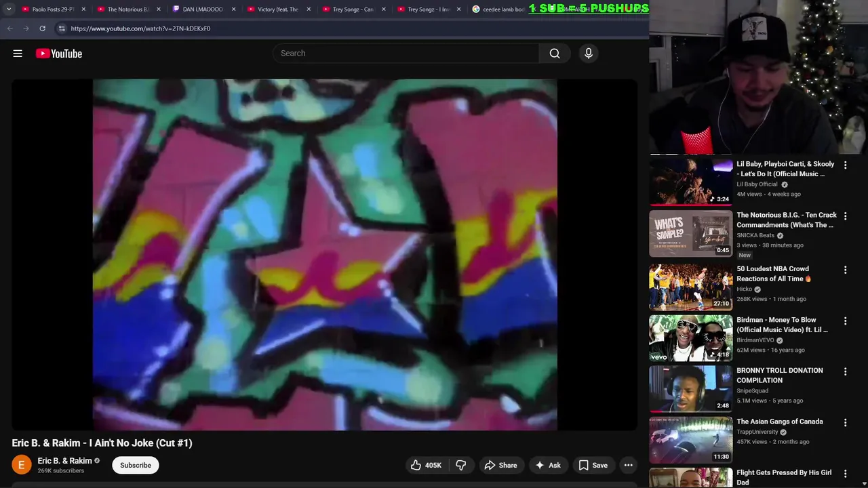Open the Ten Crack Commandments thumbnail
868x488 pixels.
691,233
